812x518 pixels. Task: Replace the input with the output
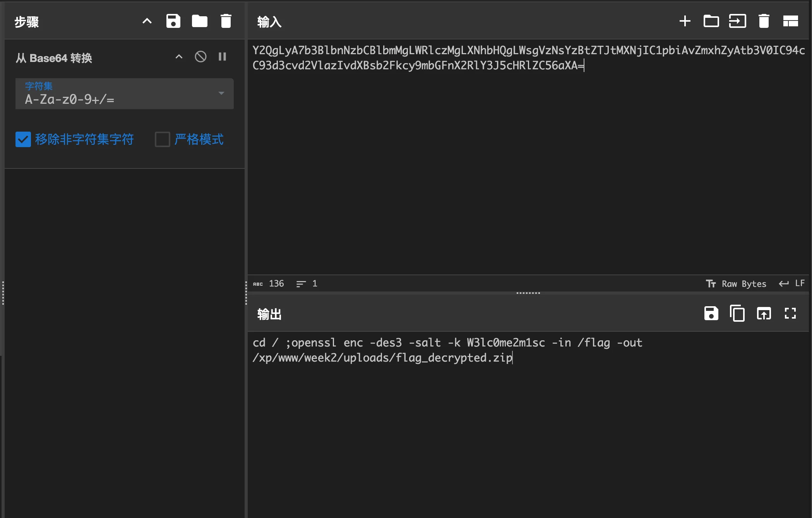[x=764, y=314]
